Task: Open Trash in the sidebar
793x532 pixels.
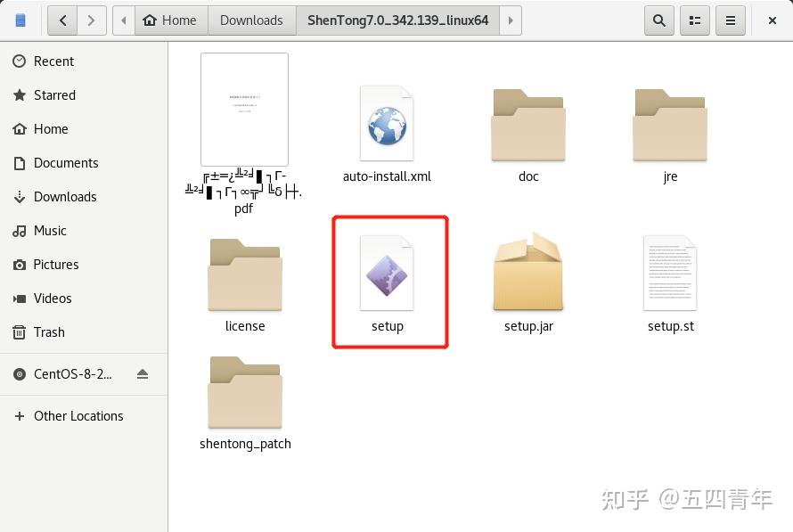Action: tap(84, 332)
